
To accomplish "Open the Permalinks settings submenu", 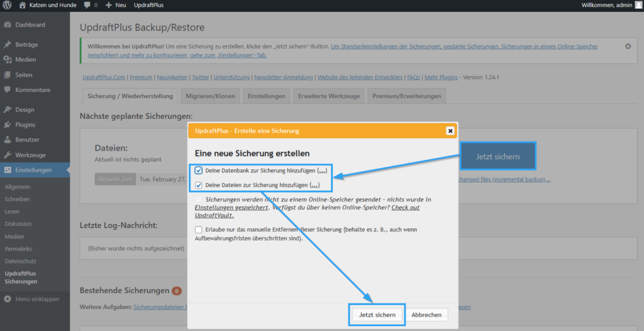I will coord(18,249).
